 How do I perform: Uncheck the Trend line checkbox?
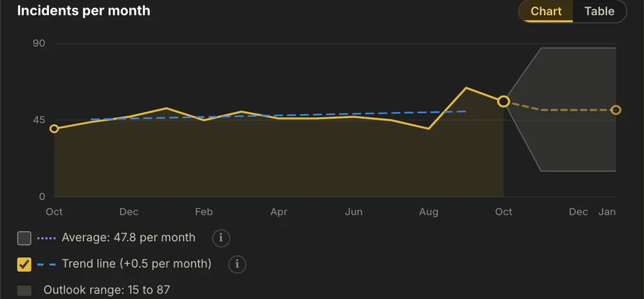(x=24, y=264)
